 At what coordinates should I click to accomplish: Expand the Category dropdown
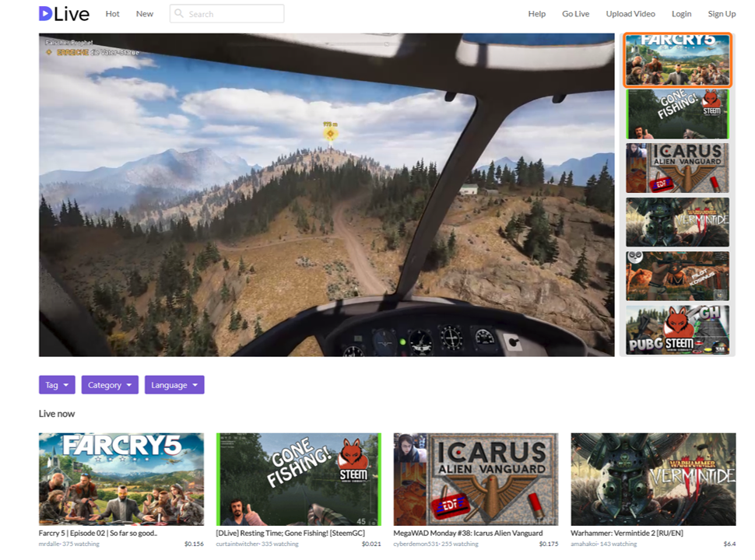tap(110, 385)
